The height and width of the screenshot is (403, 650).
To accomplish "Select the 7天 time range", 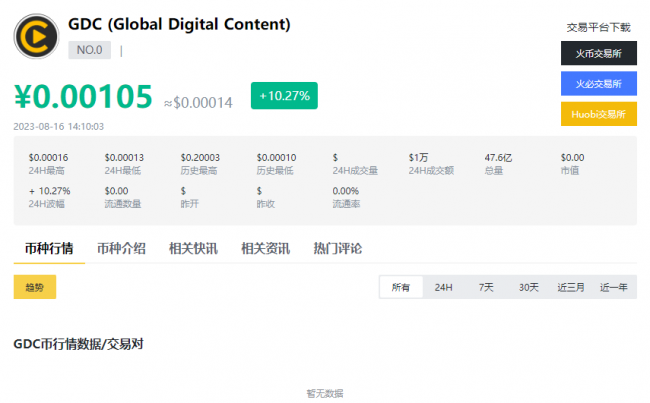I will coord(486,287).
